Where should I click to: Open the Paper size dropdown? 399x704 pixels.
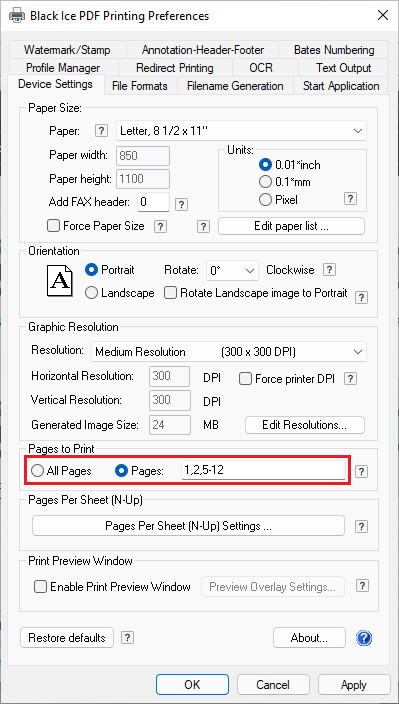[x=241, y=131]
